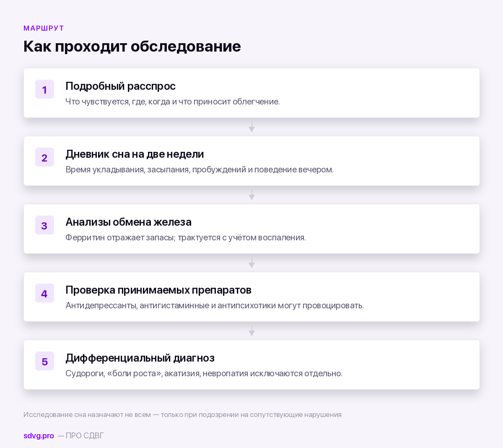The height and width of the screenshot is (448, 503).
Task: Select the heading "Проверка принимаемых препаратов"
Action: click(158, 290)
